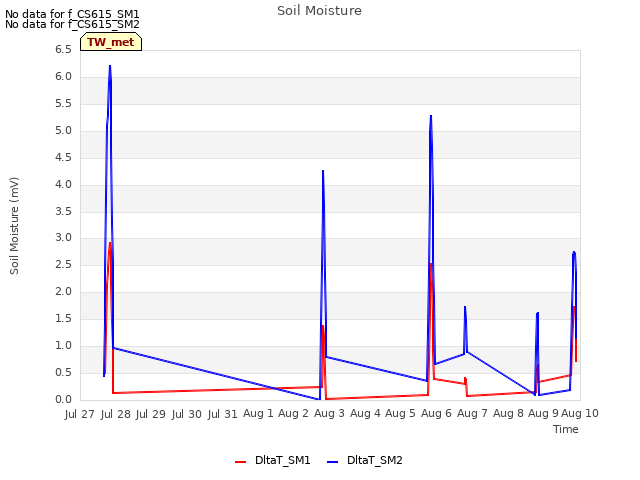Select the Aug 6 x-axis tick label
Viewport: 640px width, 480px height.
click(x=436, y=414)
